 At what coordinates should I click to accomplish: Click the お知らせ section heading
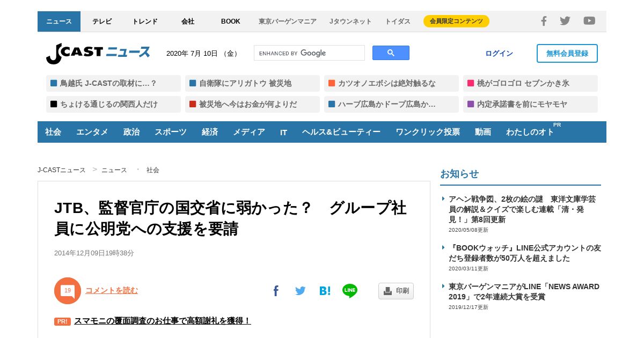[x=459, y=174]
